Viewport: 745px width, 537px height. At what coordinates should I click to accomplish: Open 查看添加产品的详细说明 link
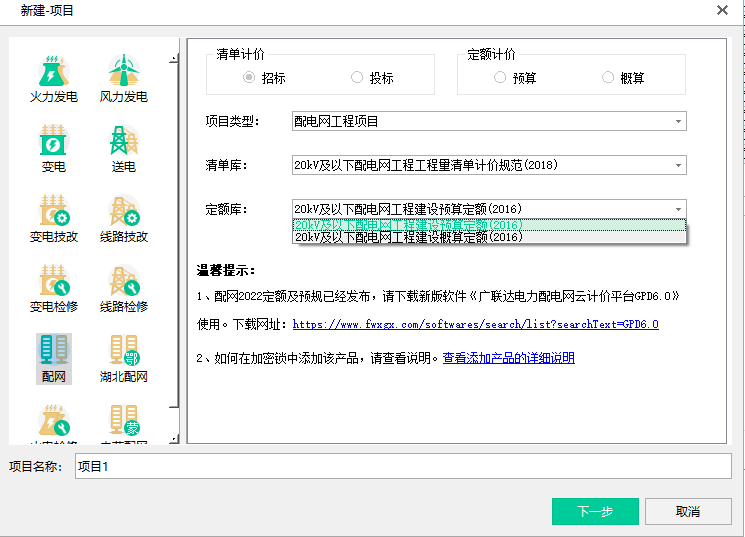[508, 358]
